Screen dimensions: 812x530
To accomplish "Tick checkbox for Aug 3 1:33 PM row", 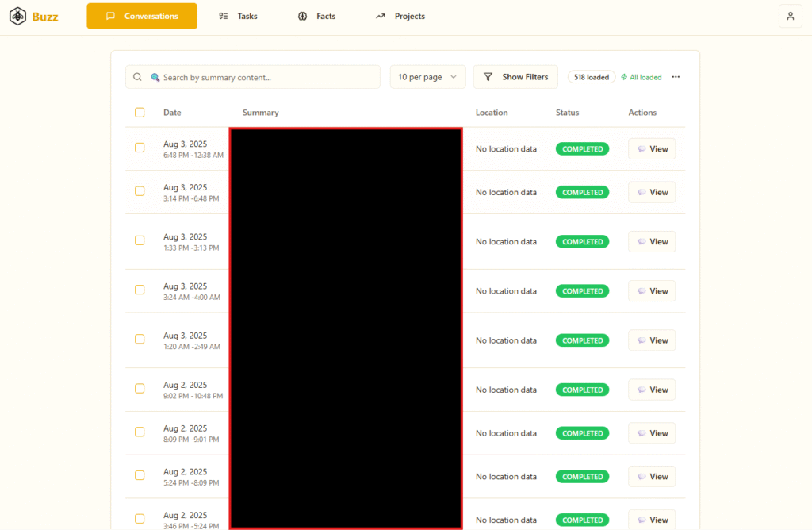I will pyautogui.click(x=140, y=240).
